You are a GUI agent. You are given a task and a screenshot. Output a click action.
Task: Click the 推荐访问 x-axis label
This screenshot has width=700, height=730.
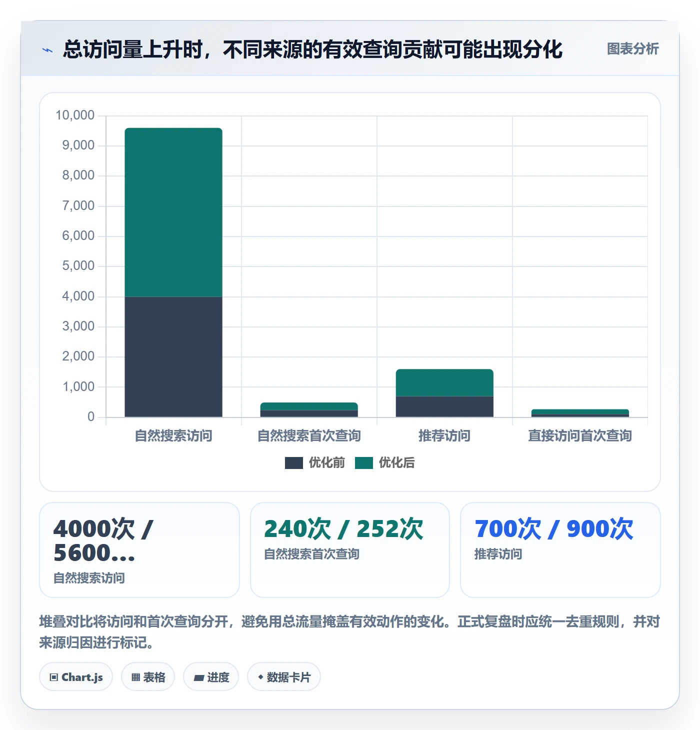[x=444, y=436]
